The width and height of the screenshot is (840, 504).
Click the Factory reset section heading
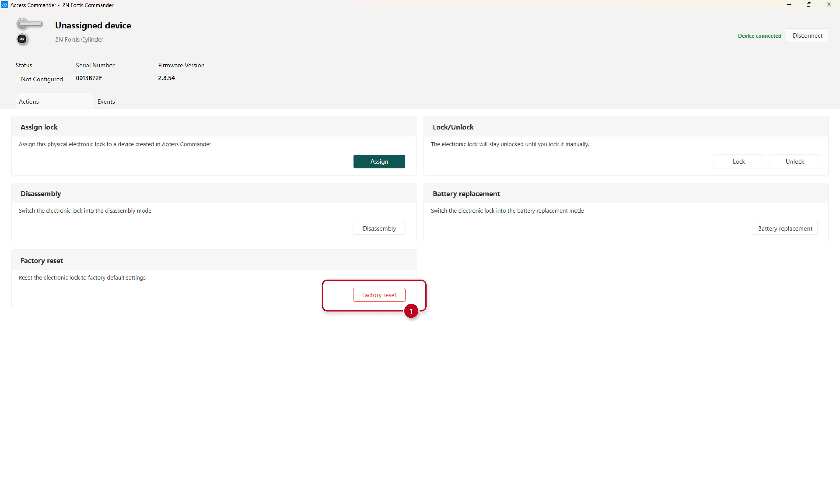click(x=42, y=261)
